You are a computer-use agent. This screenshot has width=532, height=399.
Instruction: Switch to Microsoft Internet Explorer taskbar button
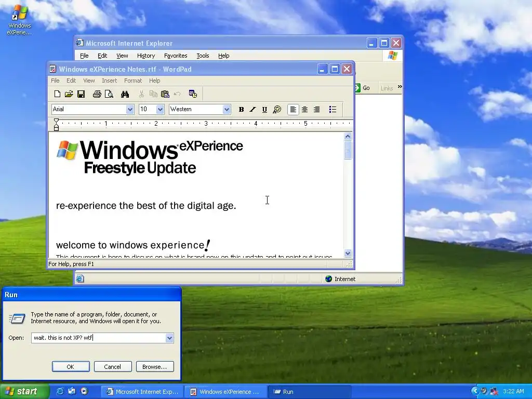coord(142,392)
